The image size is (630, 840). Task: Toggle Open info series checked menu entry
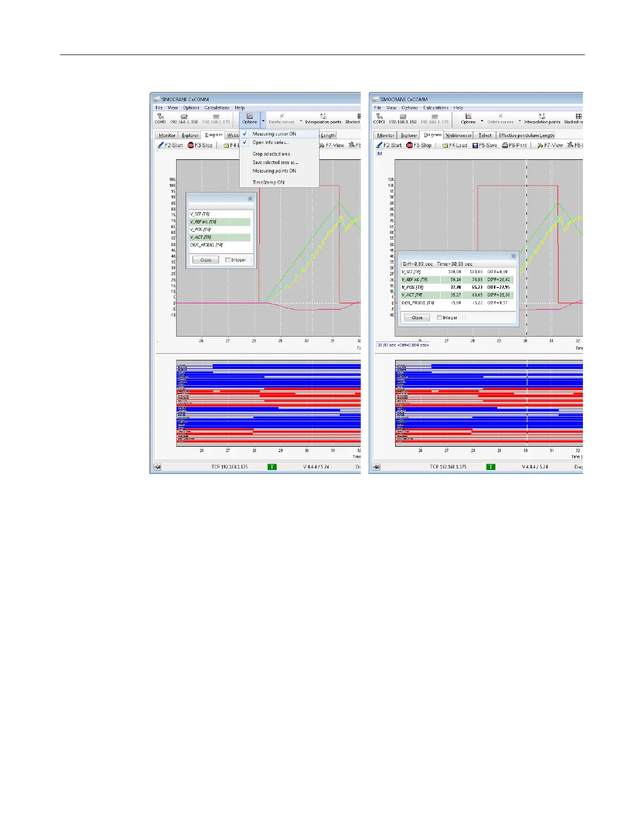pyautogui.click(x=279, y=142)
